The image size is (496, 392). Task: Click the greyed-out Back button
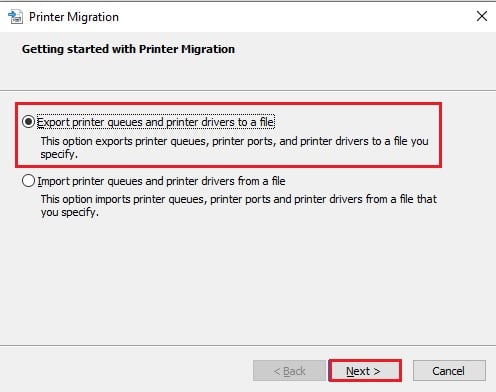pos(289,371)
